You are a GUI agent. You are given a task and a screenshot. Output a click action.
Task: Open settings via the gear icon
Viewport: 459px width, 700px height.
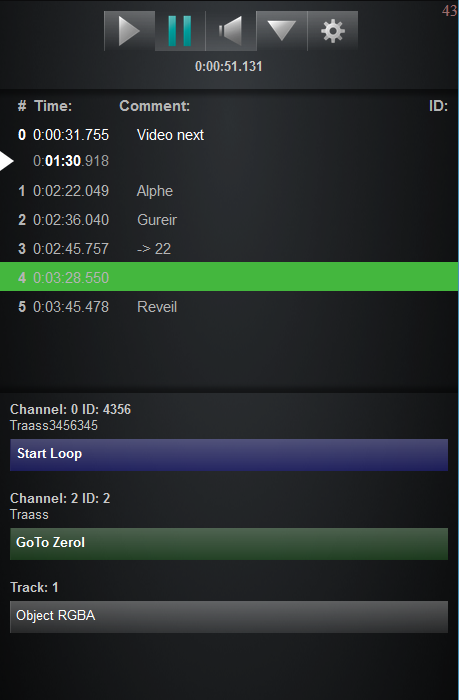[x=333, y=31]
